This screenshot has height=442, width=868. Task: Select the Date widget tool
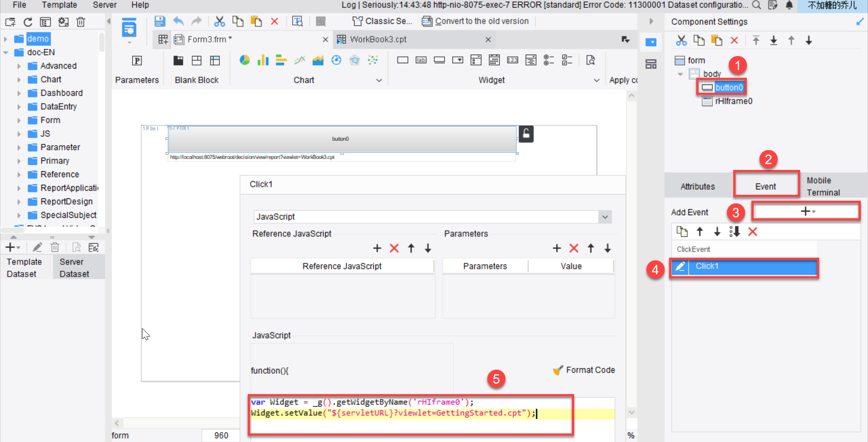click(494, 60)
